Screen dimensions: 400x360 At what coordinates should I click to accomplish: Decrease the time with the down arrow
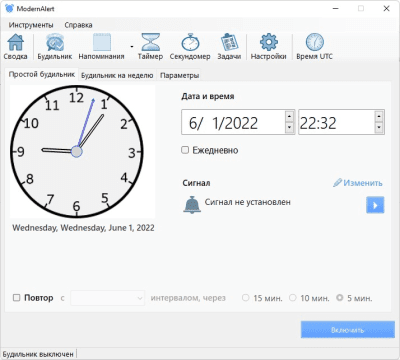pyautogui.click(x=379, y=127)
